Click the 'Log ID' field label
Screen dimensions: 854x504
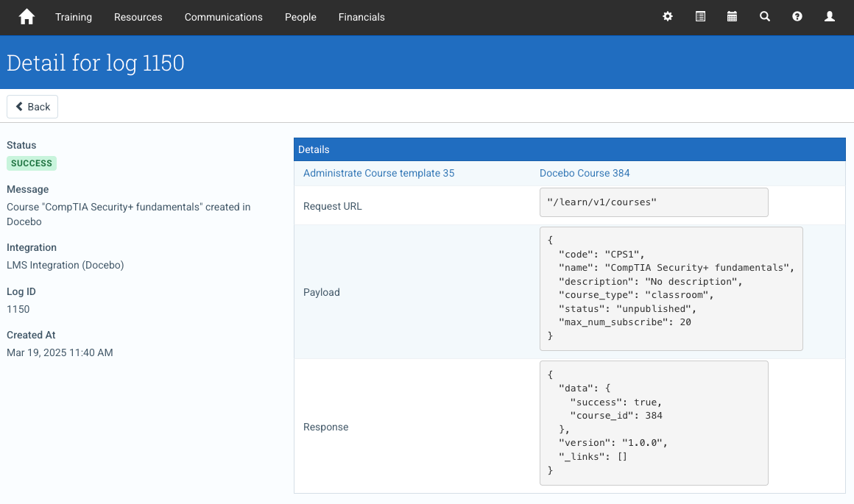(x=21, y=292)
